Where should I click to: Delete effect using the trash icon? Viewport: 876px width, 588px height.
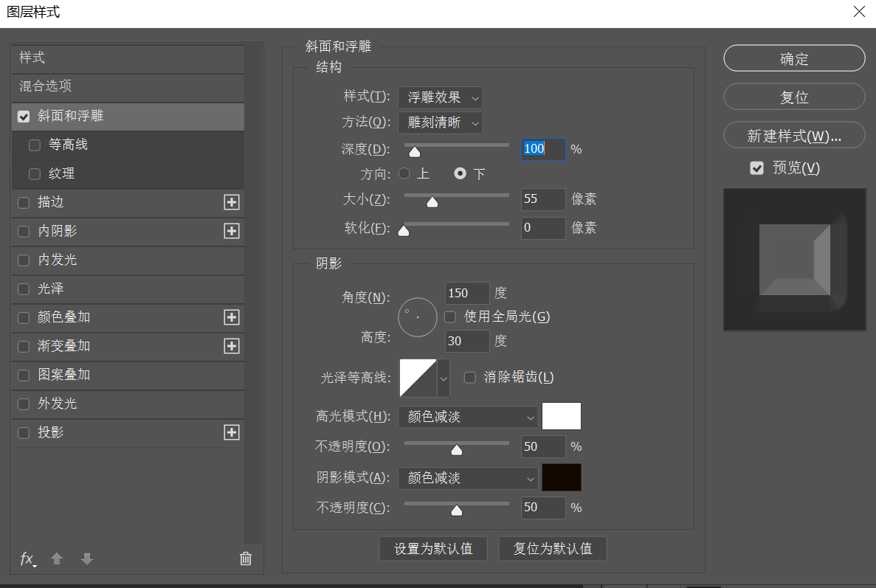(246, 558)
